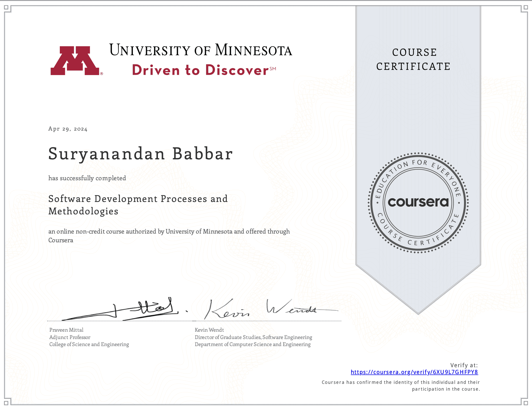
Task: Click the 'Coursera has confirmed the identity' notice
Action: [401, 386]
